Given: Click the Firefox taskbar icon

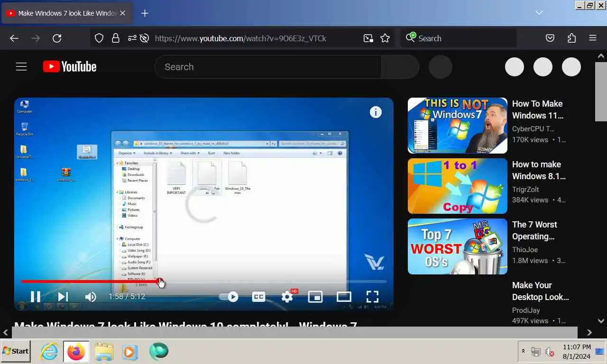Looking at the screenshot, I should coord(76,352).
